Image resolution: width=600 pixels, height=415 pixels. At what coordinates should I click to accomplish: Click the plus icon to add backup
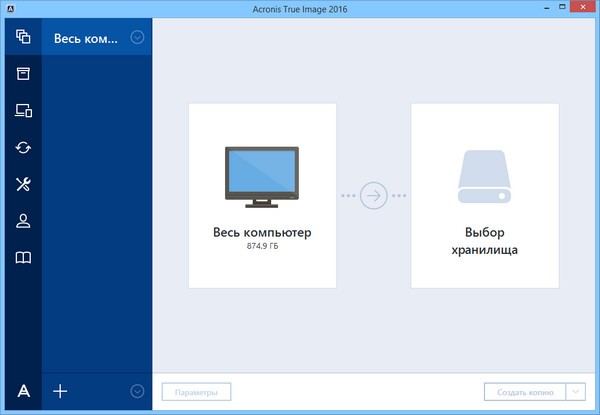click(60, 391)
